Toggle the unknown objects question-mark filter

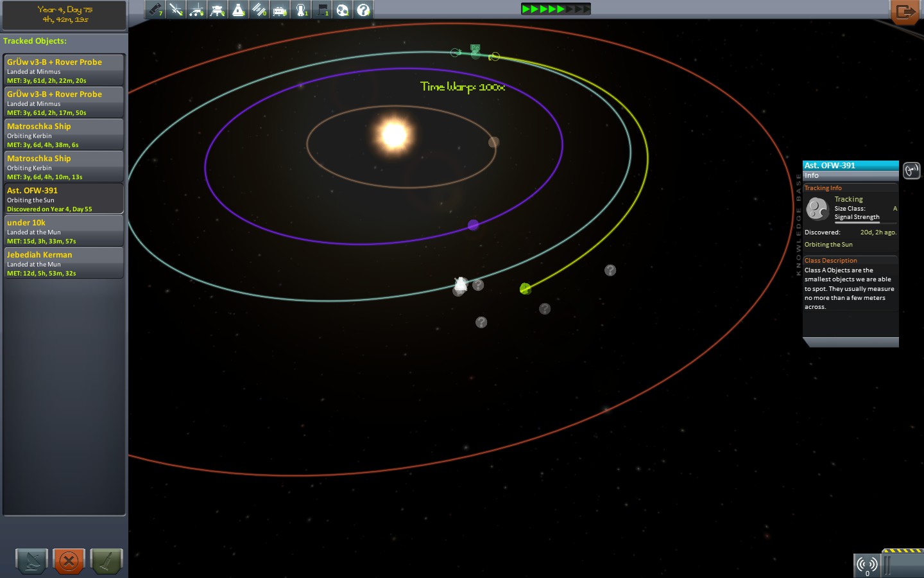pos(363,10)
